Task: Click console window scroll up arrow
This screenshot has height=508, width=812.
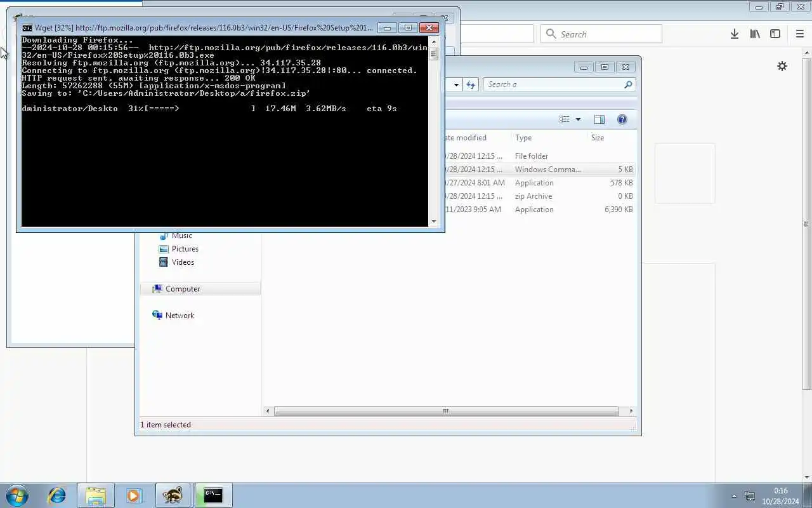Action: pyautogui.click(x=434, y=42)
